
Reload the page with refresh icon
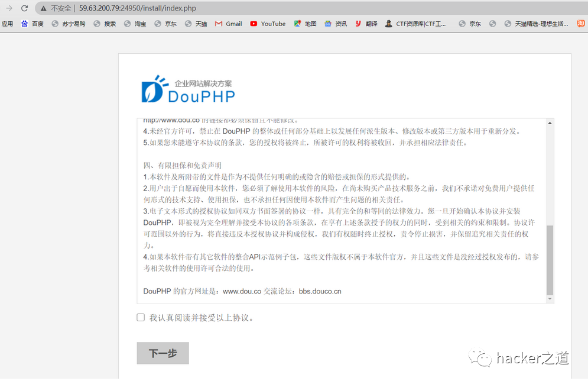pyautogui.click(x=24, y=8)
